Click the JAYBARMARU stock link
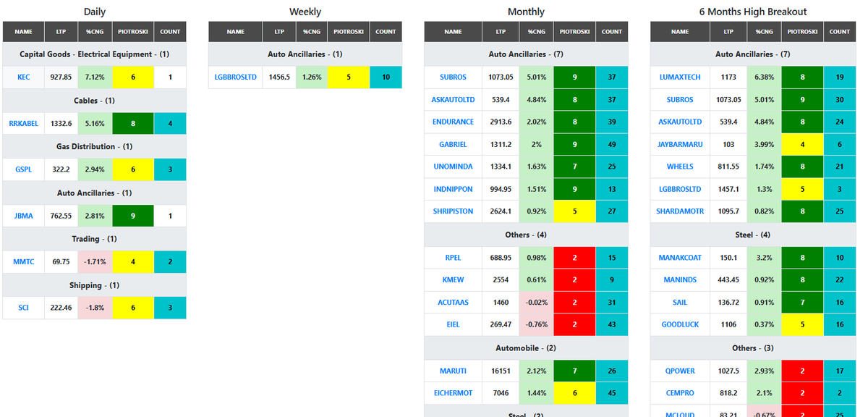 click(680, 144)
